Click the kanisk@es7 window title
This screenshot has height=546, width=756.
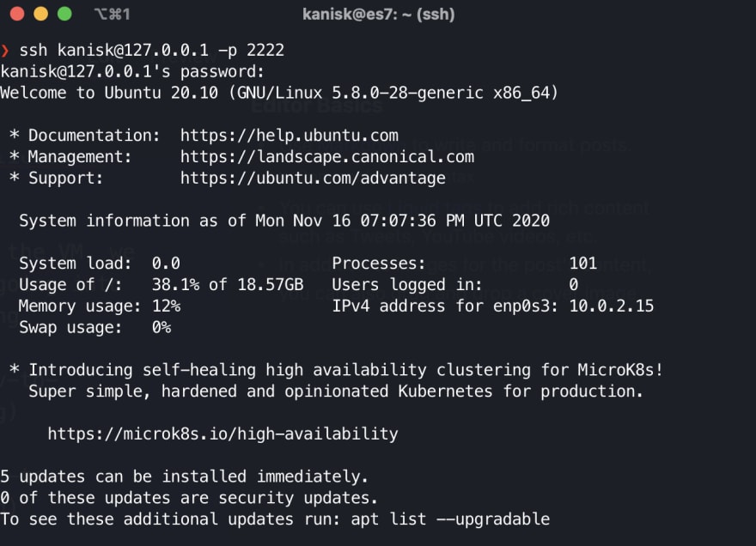tap(379, 14)
